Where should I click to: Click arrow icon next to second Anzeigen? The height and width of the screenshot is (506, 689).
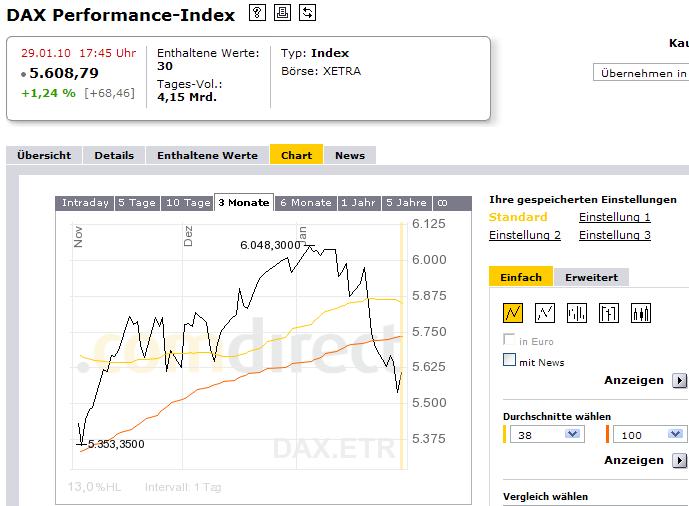(x=679, y=460)
